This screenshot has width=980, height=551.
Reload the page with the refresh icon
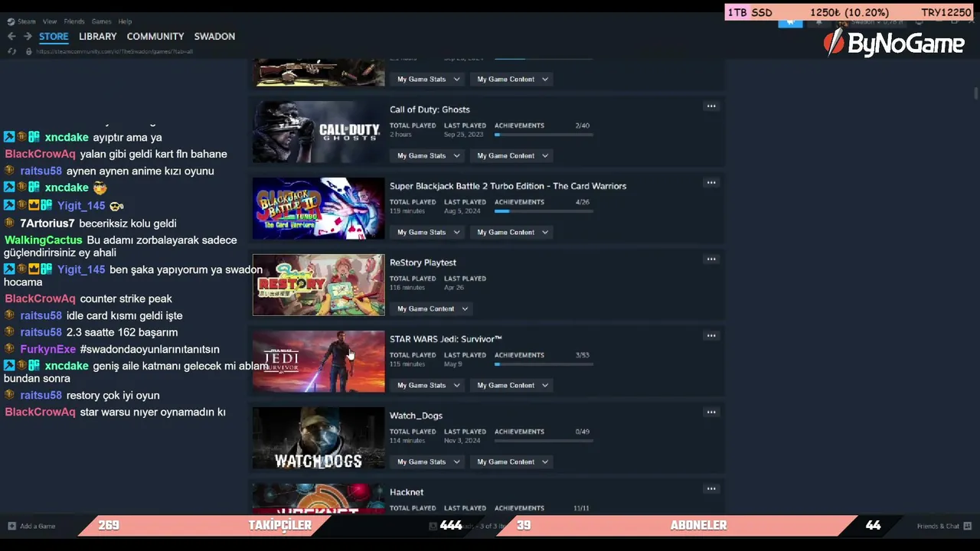click(11, 51)
